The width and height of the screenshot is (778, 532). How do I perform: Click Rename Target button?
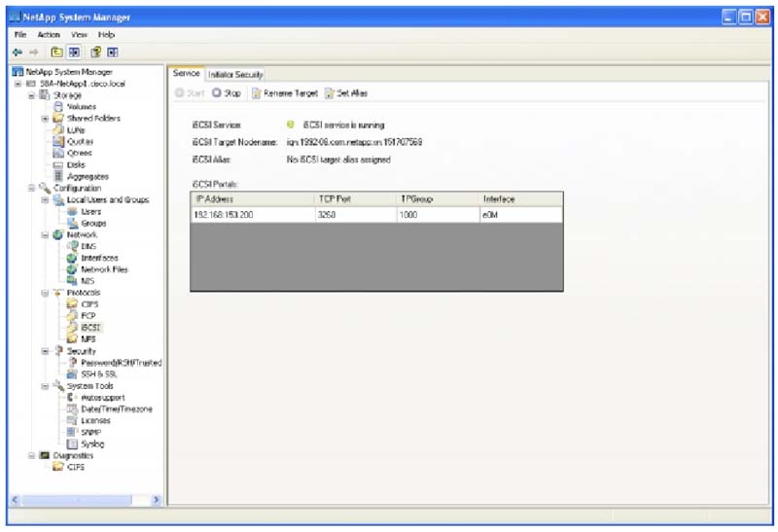[x=285, y=92]
